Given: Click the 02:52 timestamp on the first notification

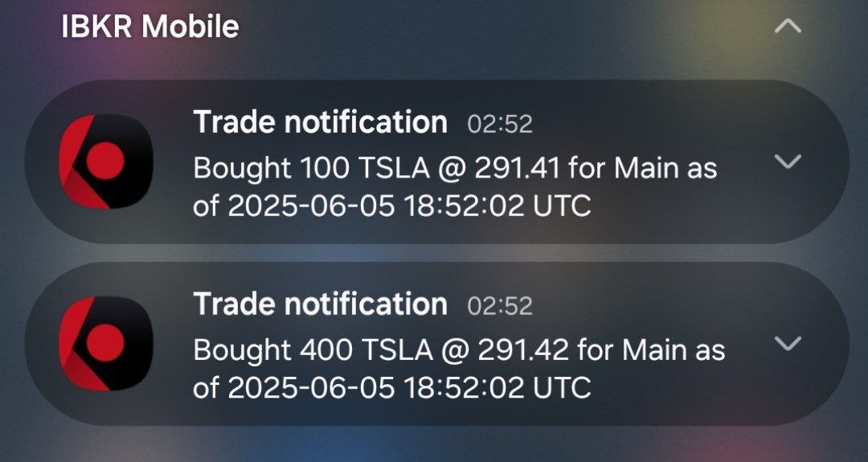Looking at the screenshot, I should click(499, 125).
